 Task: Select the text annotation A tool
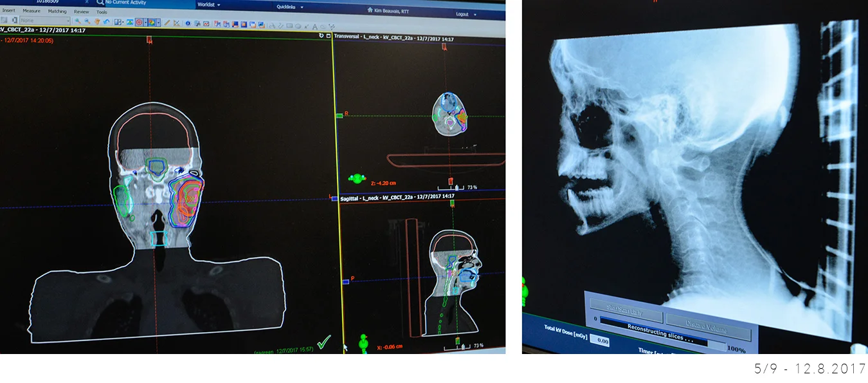(314, 26)
